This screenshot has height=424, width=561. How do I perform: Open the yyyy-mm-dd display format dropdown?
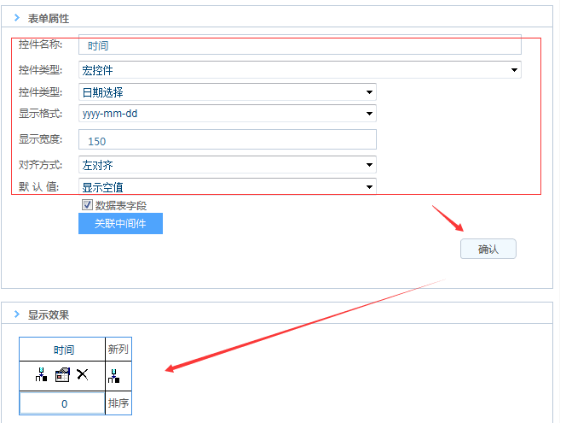[x=227, y=113]
